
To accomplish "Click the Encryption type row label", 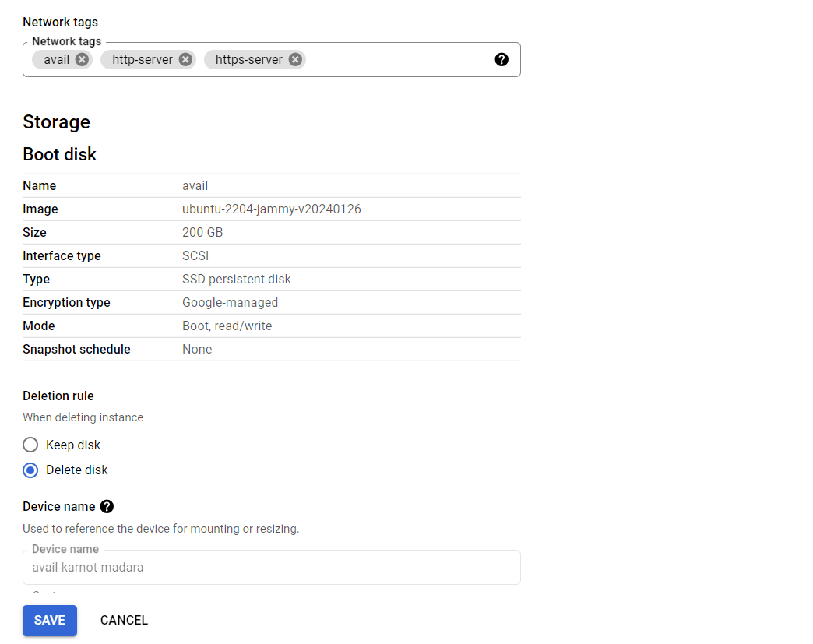I will (x=66, y=302).
